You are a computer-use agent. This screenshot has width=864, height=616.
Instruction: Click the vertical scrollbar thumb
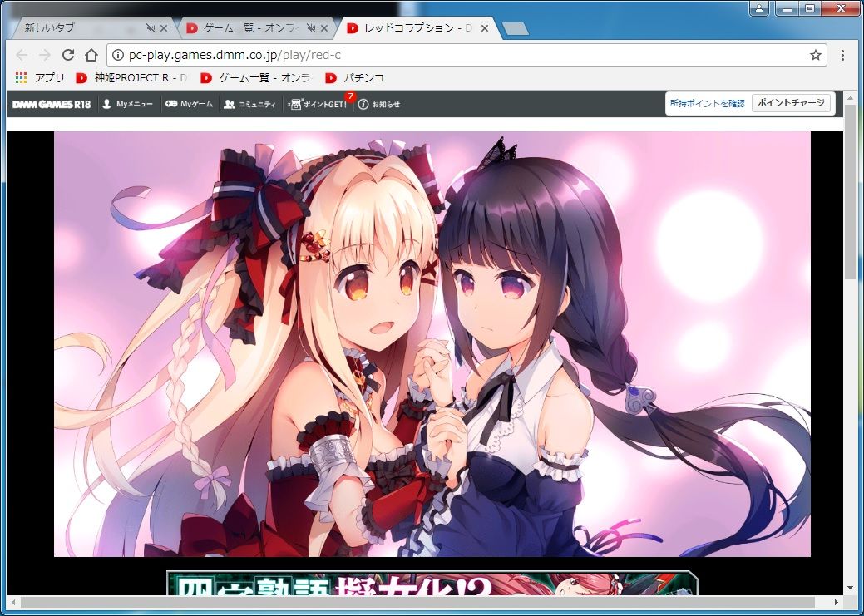point(851,190)
